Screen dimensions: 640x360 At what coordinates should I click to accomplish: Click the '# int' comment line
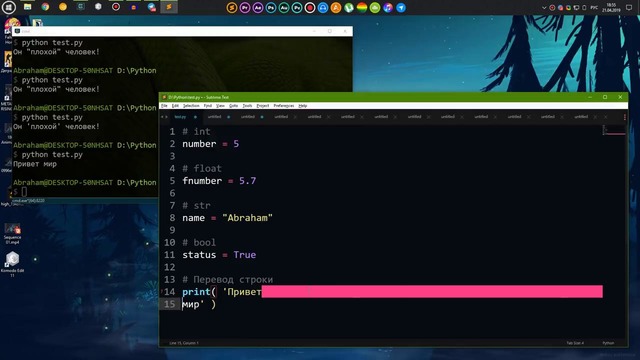click(x=196, y=131)
